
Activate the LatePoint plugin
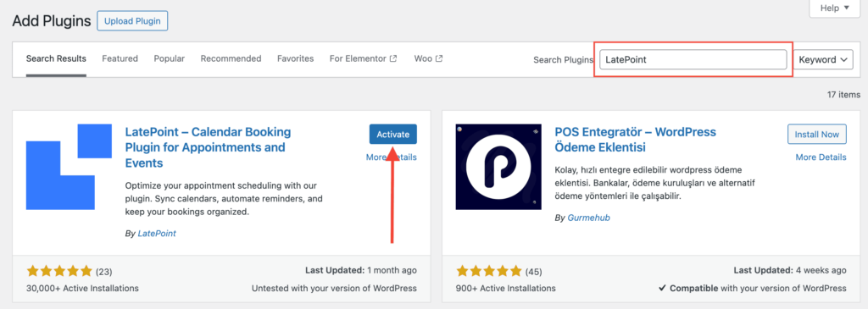(x=393, y=135)
